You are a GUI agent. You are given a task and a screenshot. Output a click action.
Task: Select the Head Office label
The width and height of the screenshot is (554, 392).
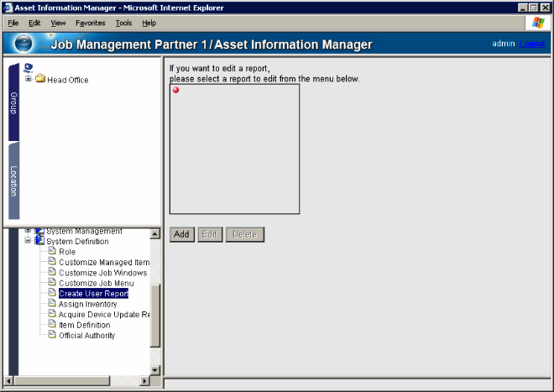tap(68, 81)
